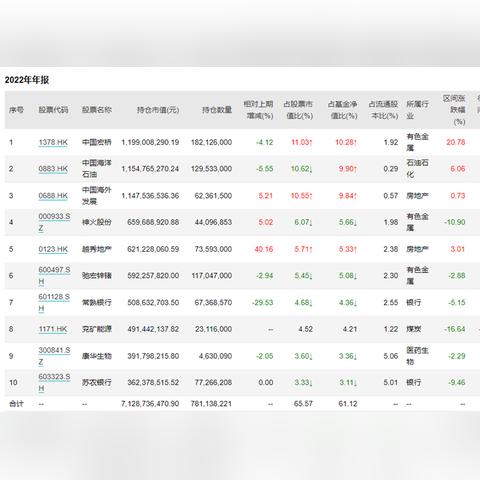Click holding quantity 182,126,000

pyautogui.click(x=211, y=142)
